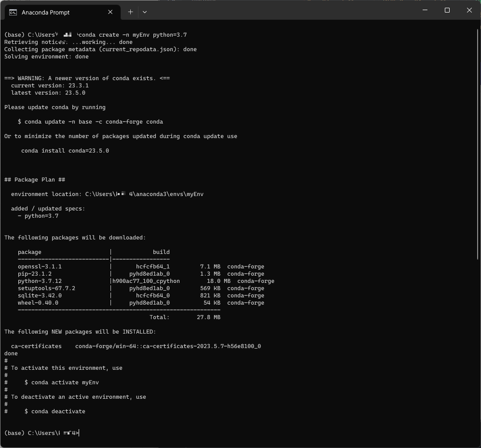Click '27.8 MB' total size value

(208, 317)
